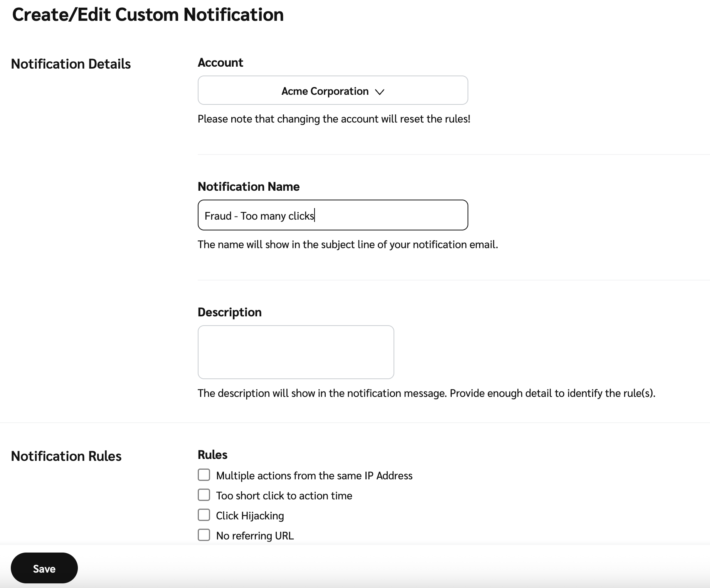
Task: Click the Create/Edit Custom Notification page title
Action: tap(148, 15)
